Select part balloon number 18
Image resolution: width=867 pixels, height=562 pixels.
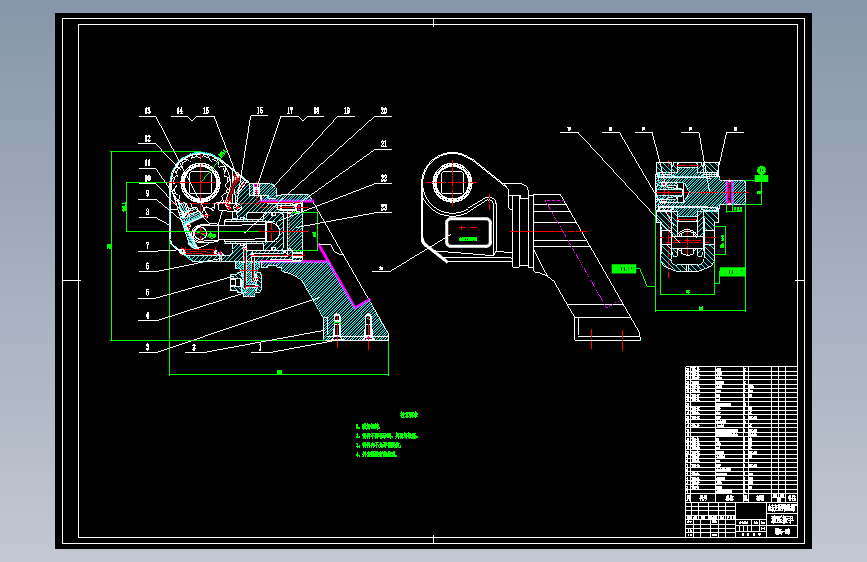coord(316,111)
